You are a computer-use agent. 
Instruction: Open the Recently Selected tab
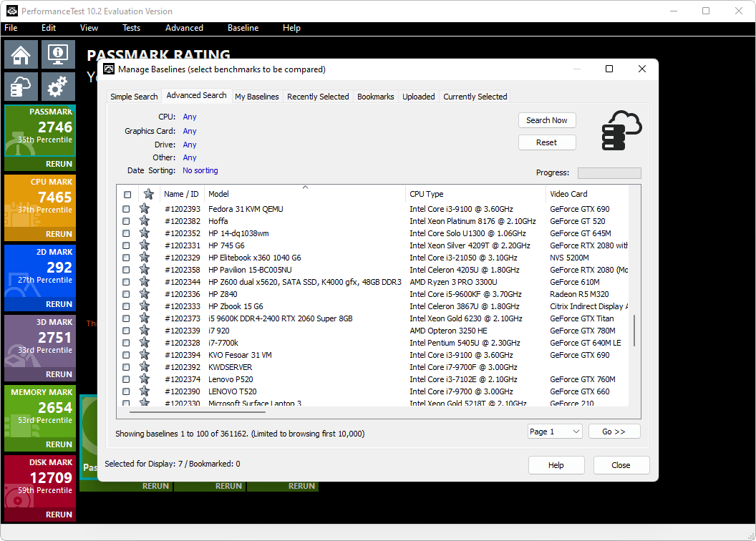point(318,97)
